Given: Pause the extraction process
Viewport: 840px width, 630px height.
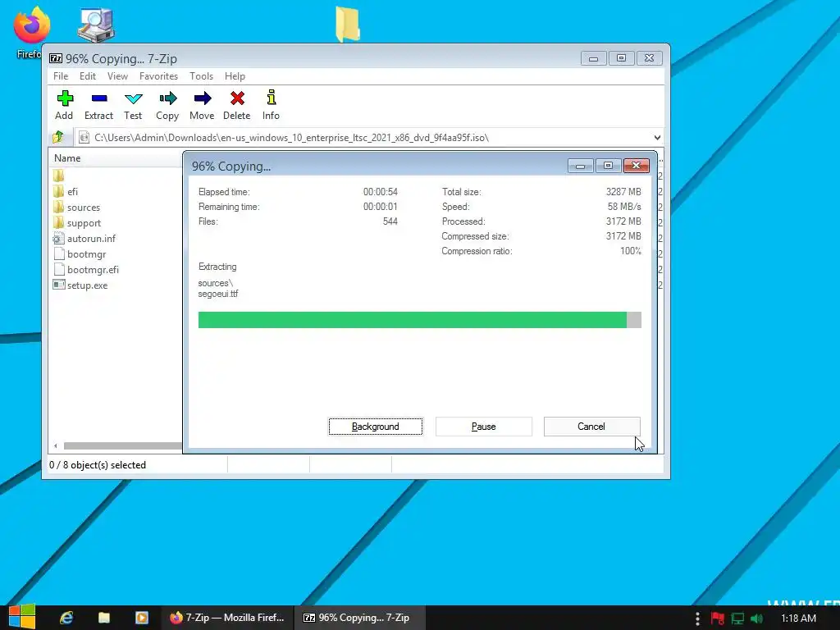Looking at the screenshot, I should pyautogui.click(x=484, y=427).
